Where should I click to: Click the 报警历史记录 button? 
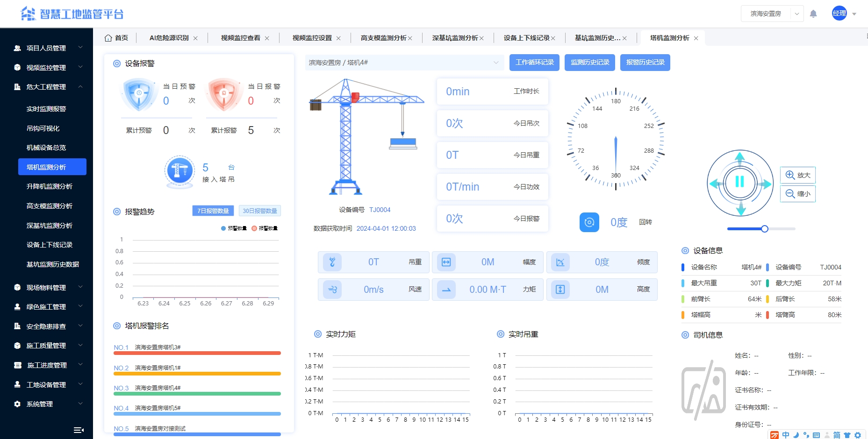(x=645, y=62)
